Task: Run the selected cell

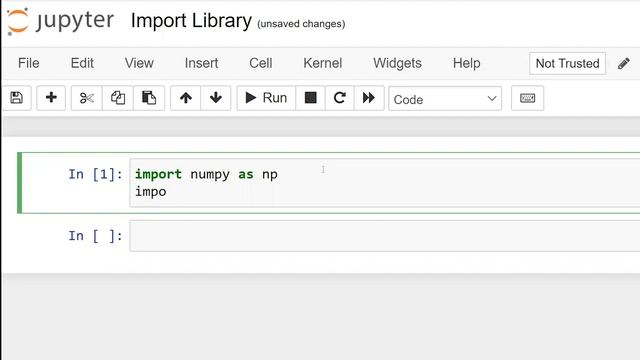Action: (x=266, y=98)
